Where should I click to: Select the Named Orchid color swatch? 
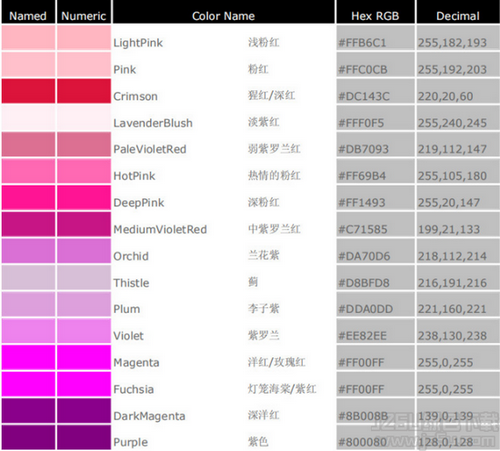point(28,251)
